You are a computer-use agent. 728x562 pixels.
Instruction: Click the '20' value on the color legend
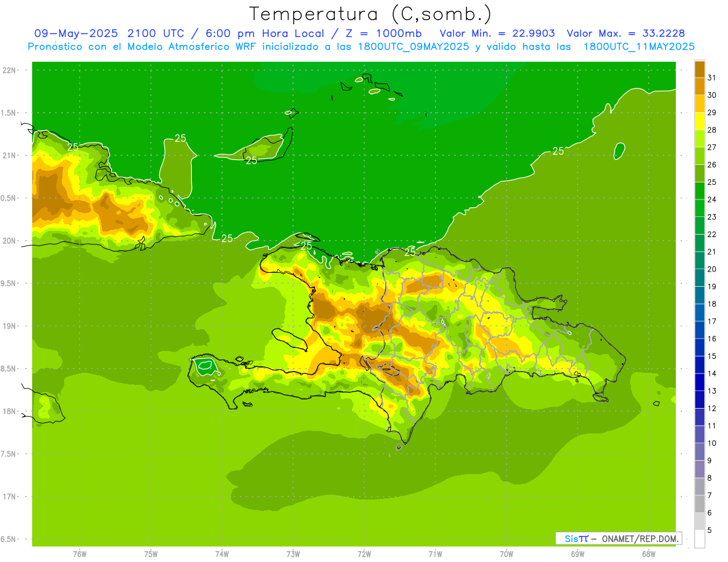[712, 269]
